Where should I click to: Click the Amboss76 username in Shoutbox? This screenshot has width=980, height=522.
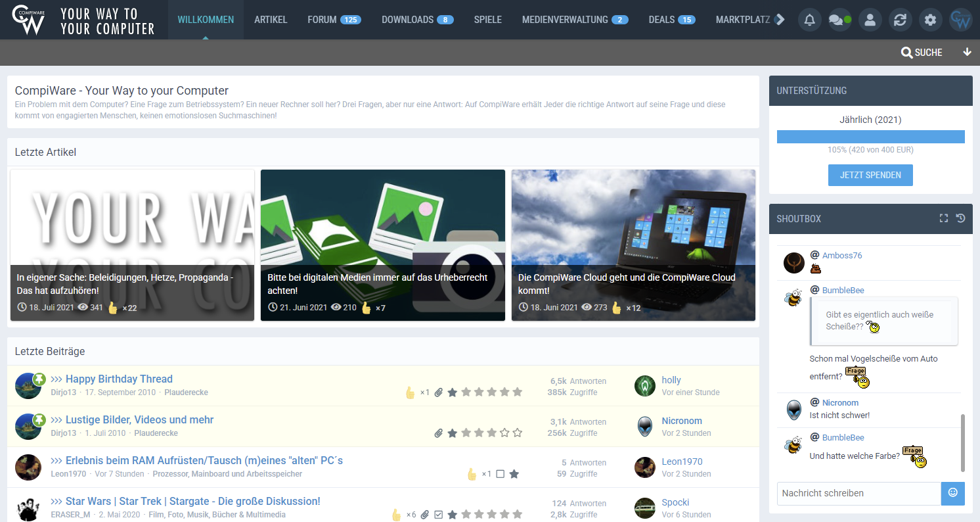pyautogui.click(x=842, y=255)
